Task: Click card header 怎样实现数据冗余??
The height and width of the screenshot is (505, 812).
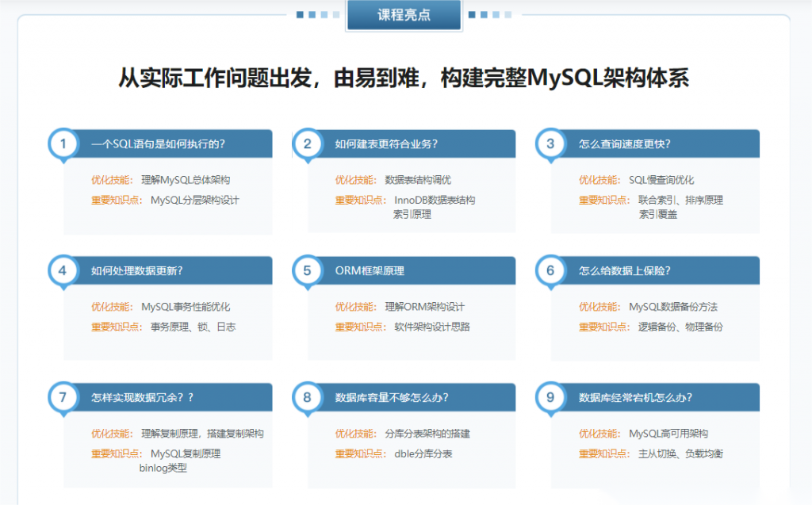Action: (x=168, y=397)
